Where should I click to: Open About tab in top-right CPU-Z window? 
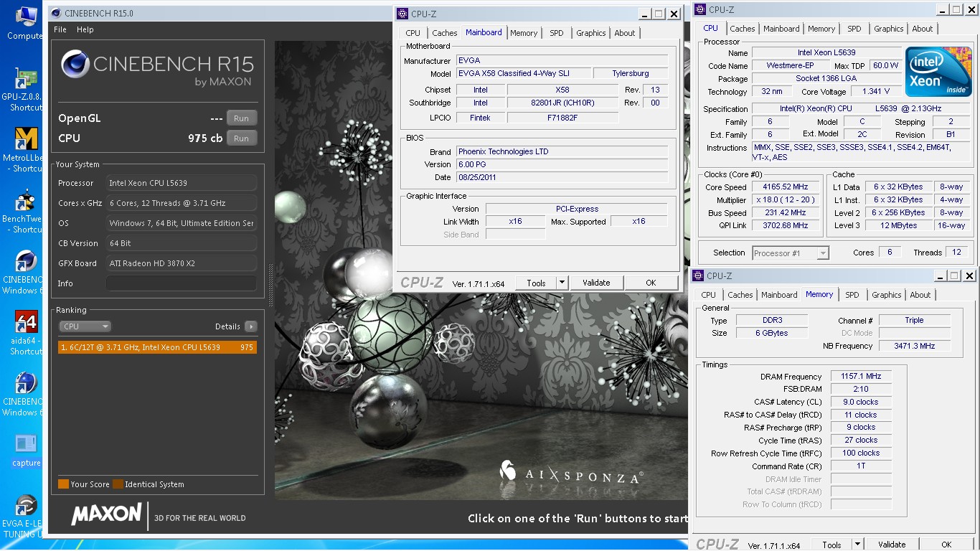tap(923, 29)
